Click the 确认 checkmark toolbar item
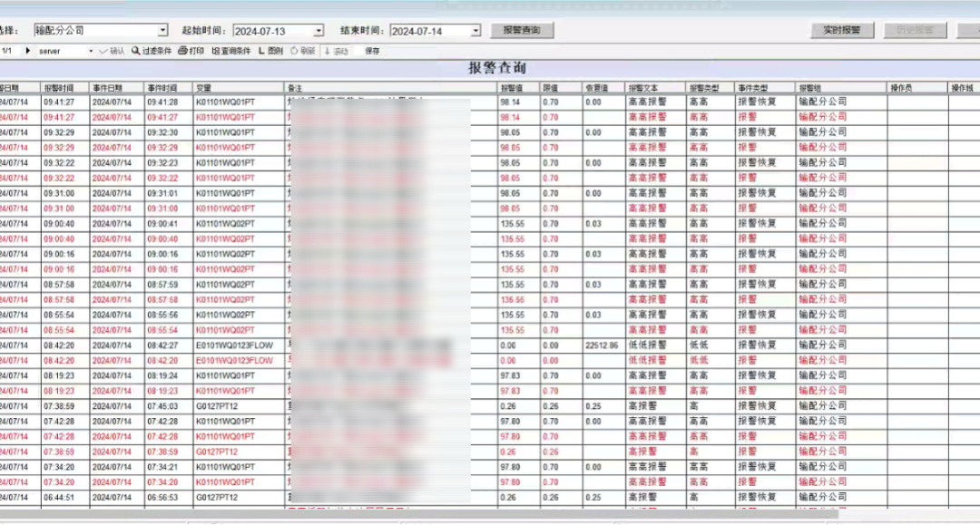This screenshot has height=525, width=980. 112,51
